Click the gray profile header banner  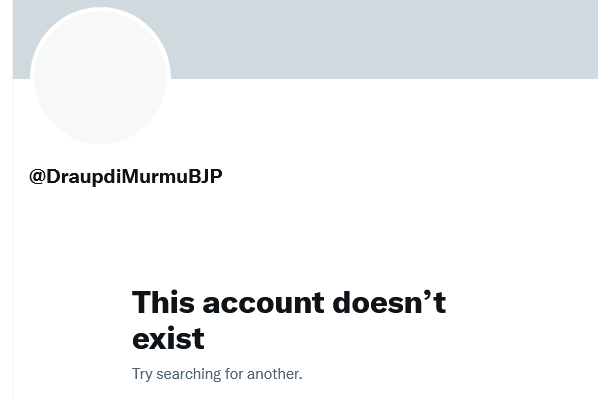305,39
